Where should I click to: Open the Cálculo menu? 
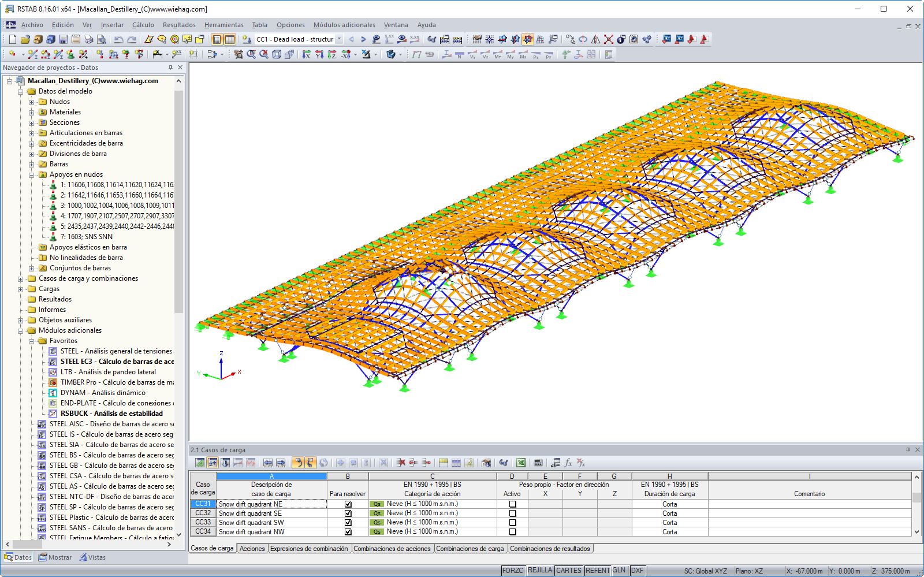pyautogui.click(x=143, y=25)
